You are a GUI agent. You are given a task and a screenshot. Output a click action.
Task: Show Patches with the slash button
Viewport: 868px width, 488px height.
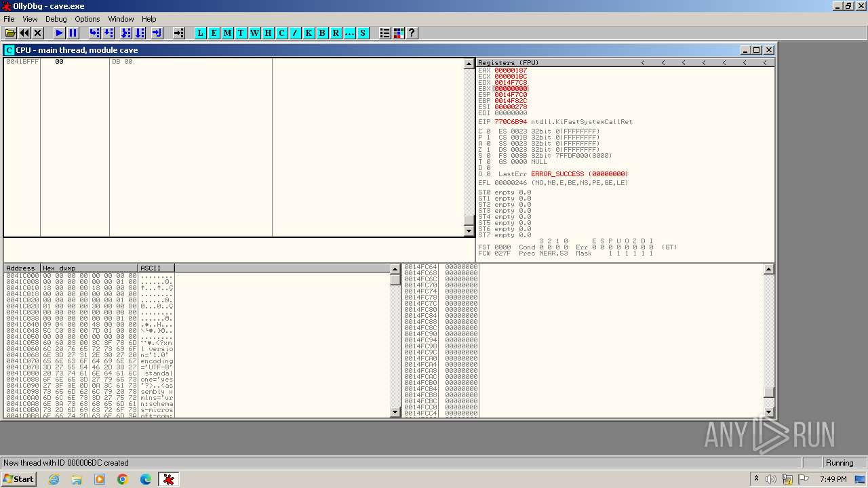click(295, 33)
